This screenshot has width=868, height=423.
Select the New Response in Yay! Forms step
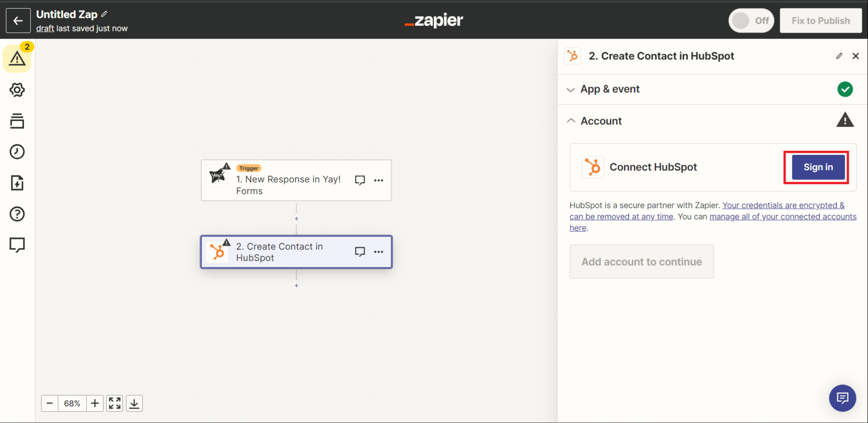288,185
